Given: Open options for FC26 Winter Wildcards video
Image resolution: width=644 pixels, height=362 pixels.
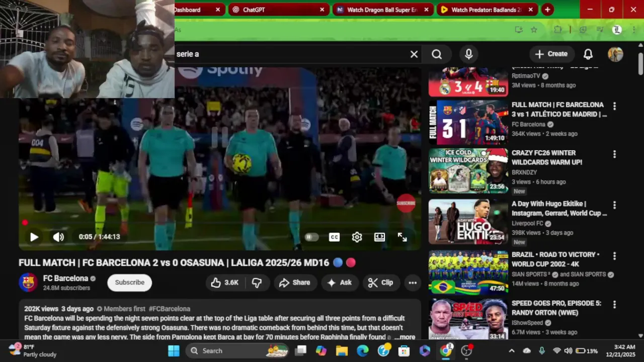Looking at the screenshot, I should [x=614, y=154].
